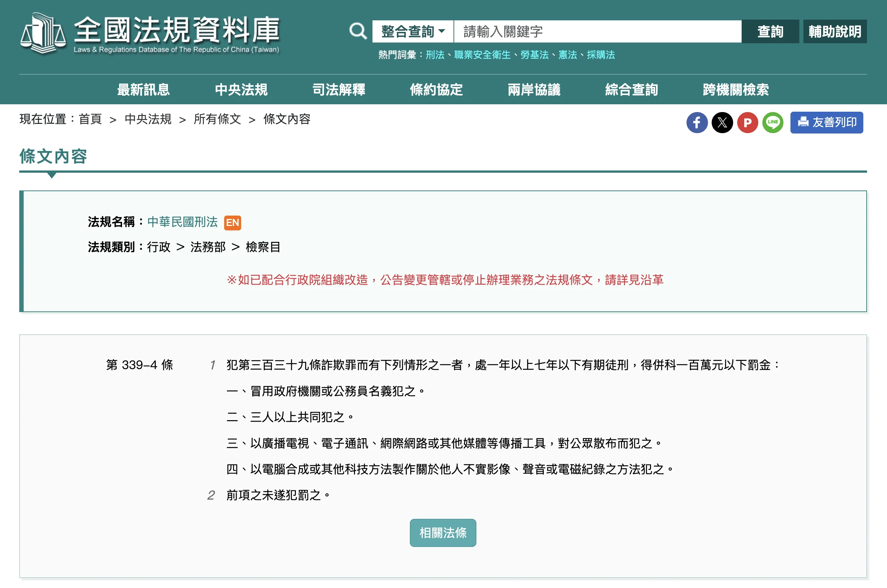
Task: Click the article number 第 339-4 條
Action: (x=139, y=365)
